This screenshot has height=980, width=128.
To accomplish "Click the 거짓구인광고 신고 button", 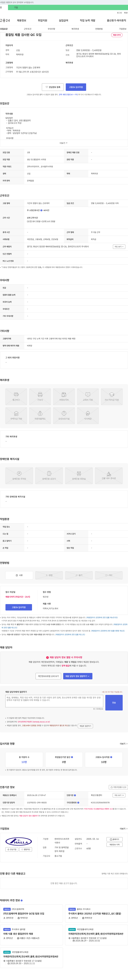I will [119, 787].
